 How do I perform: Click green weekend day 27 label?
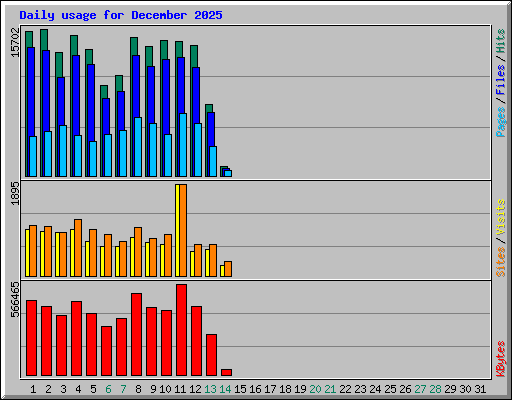click(420, 389)
